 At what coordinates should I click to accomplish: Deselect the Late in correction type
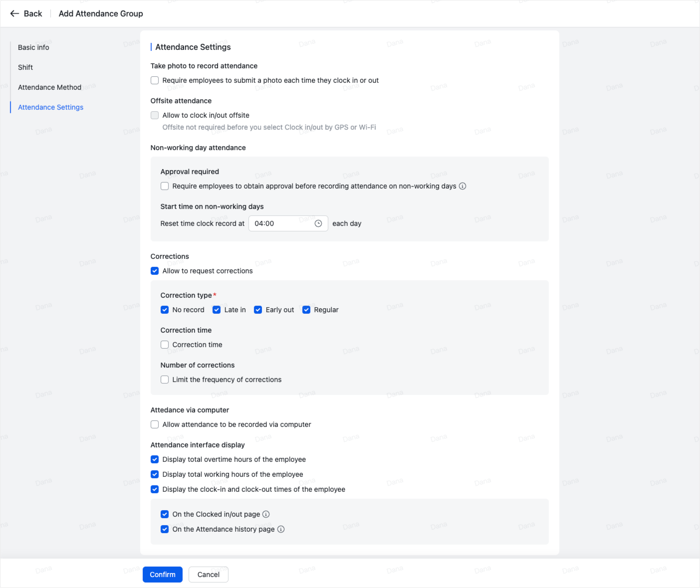coord(216,310)
